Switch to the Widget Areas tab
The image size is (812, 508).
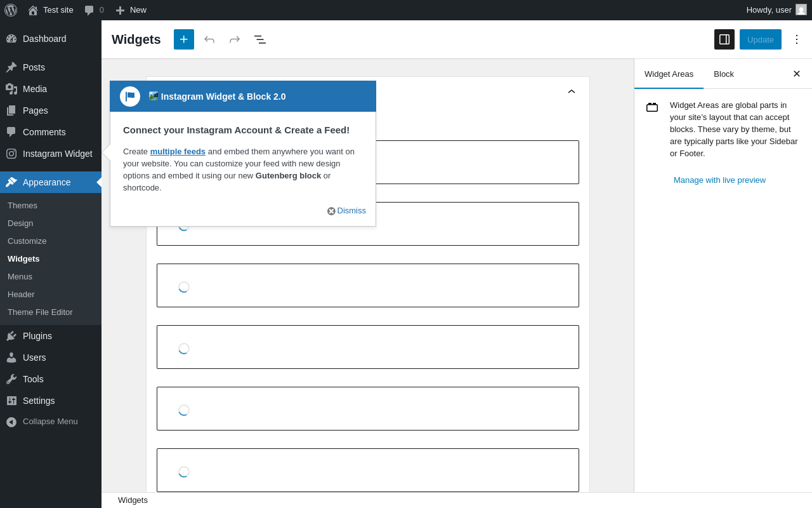(x=669, y=74)
